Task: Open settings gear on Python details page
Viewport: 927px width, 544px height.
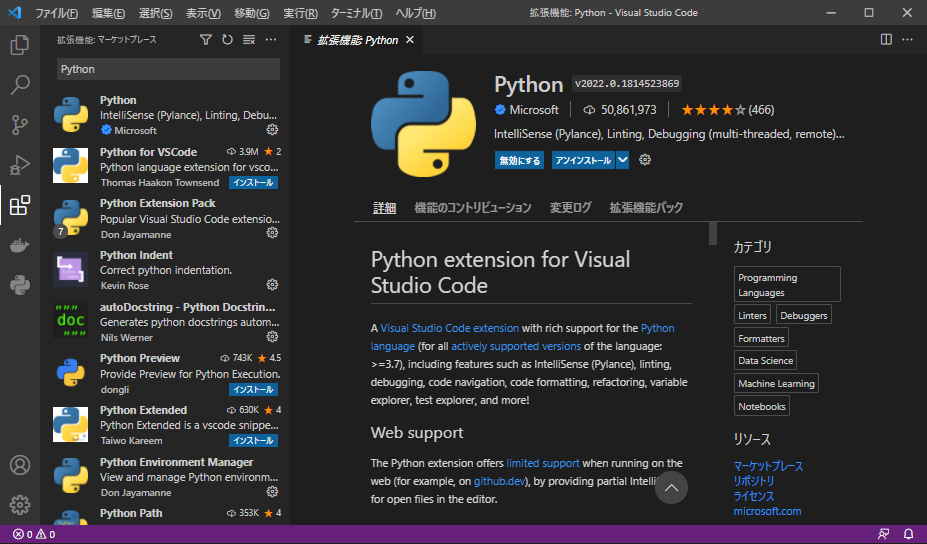Action: [x=645, y=160]
